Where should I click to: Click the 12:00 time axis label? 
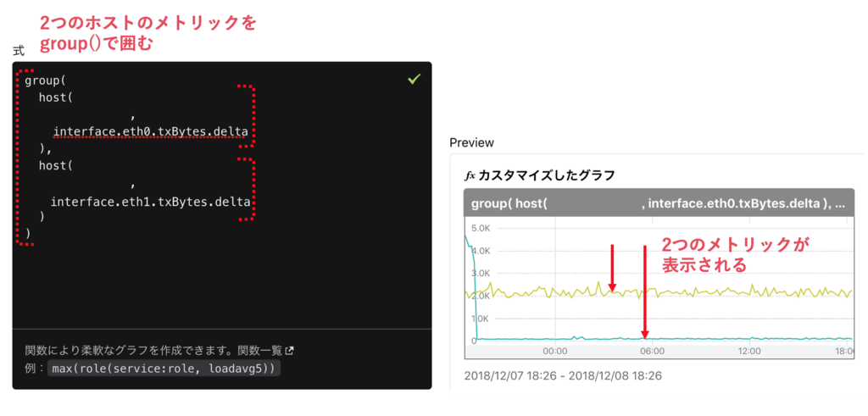[x=748, y=351]
